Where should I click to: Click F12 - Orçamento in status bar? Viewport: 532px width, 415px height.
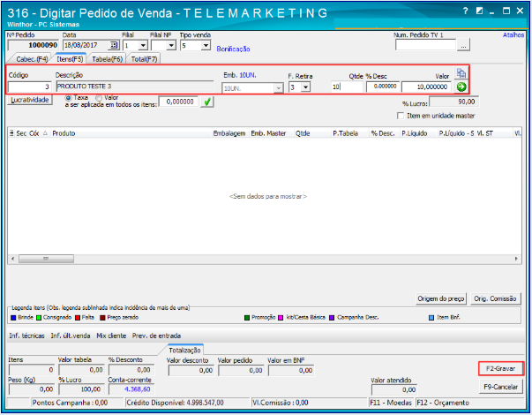pyautogui.click(x=443, y=403)
